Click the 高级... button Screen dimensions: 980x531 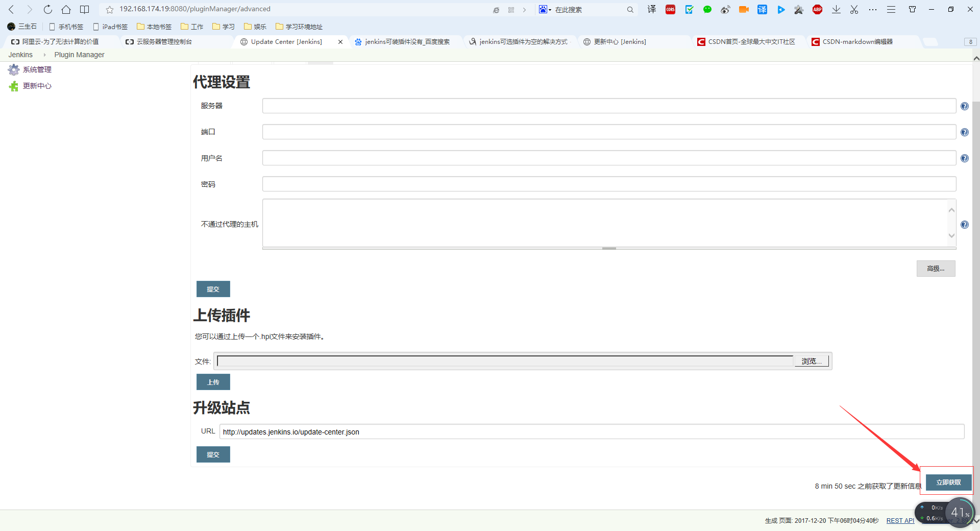pyautogui.click(x=936, y=269)
